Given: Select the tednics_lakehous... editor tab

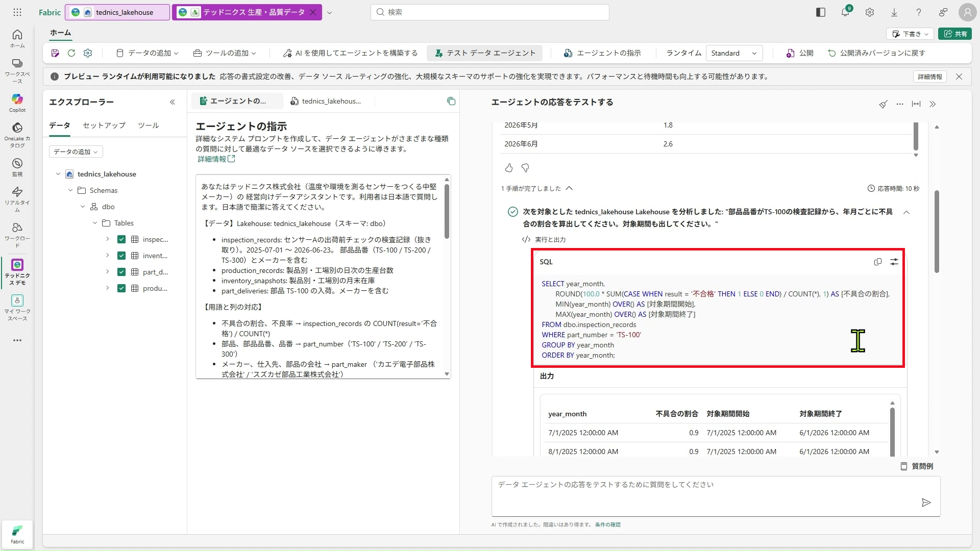Looking at the screenshot, I should [326, 101].
